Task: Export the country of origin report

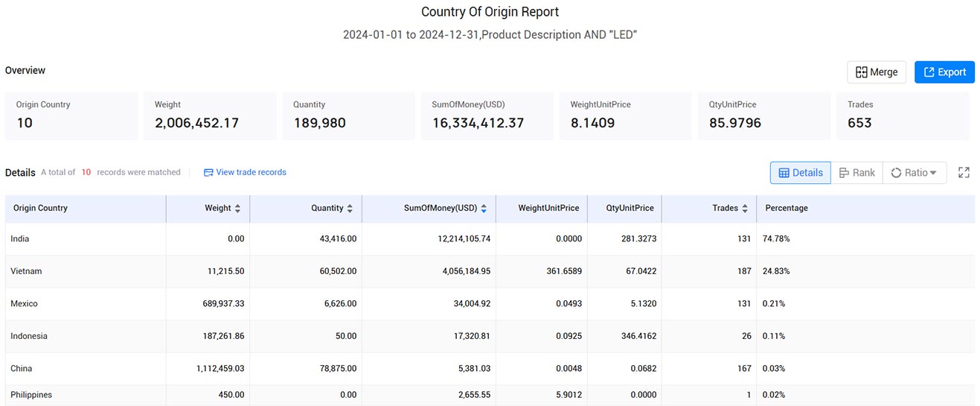Action: coord(944,72)
